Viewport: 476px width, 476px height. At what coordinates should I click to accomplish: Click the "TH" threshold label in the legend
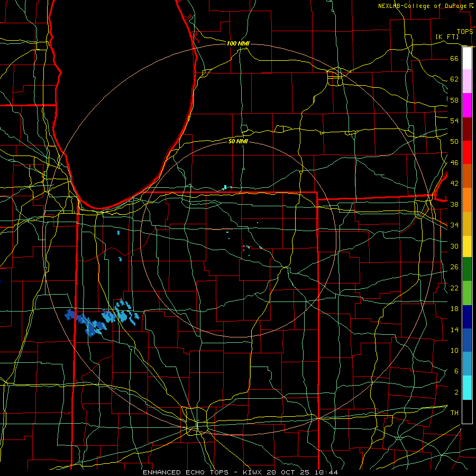pyautogui.click(x=454, y=413)
